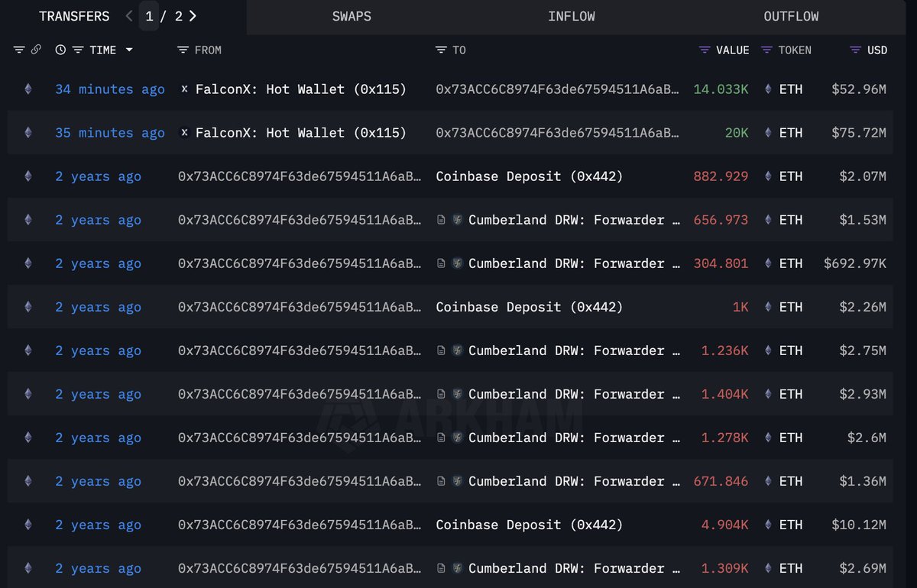The width and height of the screenshot is (917, 588).
Task: Click 2 years ago in 1K row
Action: pos(98,307)
